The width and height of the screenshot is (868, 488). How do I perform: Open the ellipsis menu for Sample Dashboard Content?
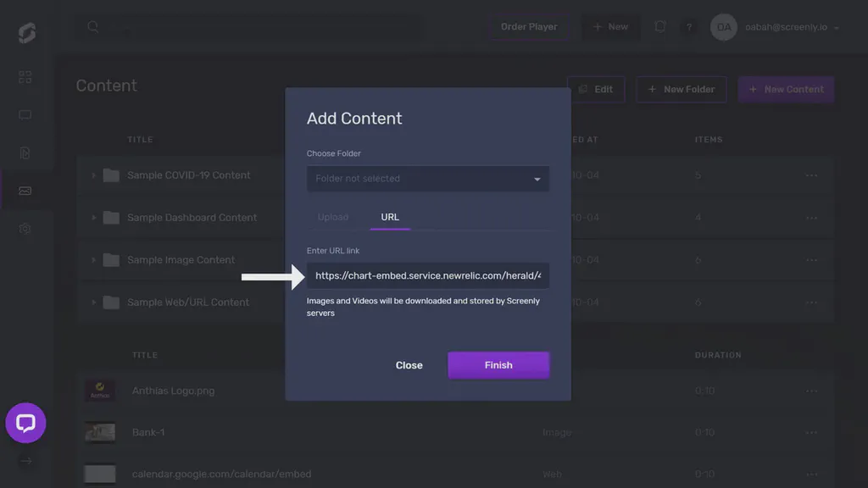(x=812, y=217)
